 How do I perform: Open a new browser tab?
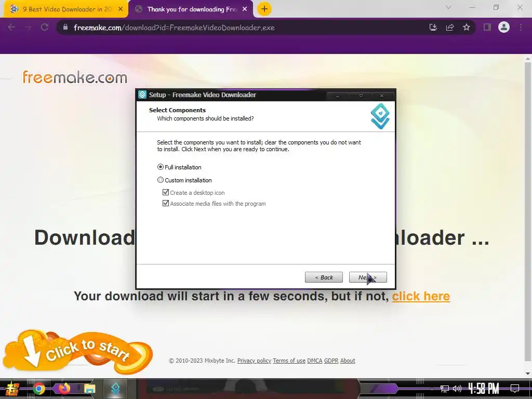click(x=264, y=9)
